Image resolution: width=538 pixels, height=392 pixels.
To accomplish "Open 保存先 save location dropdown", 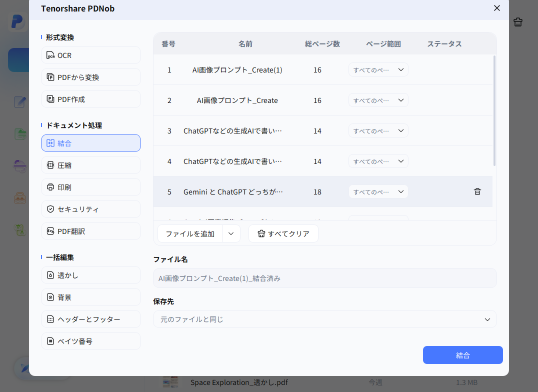I will [324, 319].
